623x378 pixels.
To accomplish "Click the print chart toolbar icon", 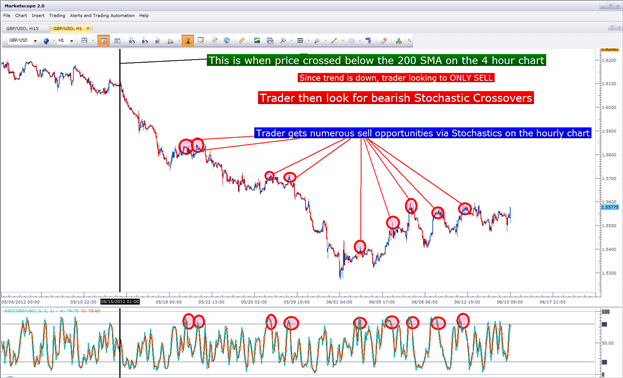I will 270,41.
